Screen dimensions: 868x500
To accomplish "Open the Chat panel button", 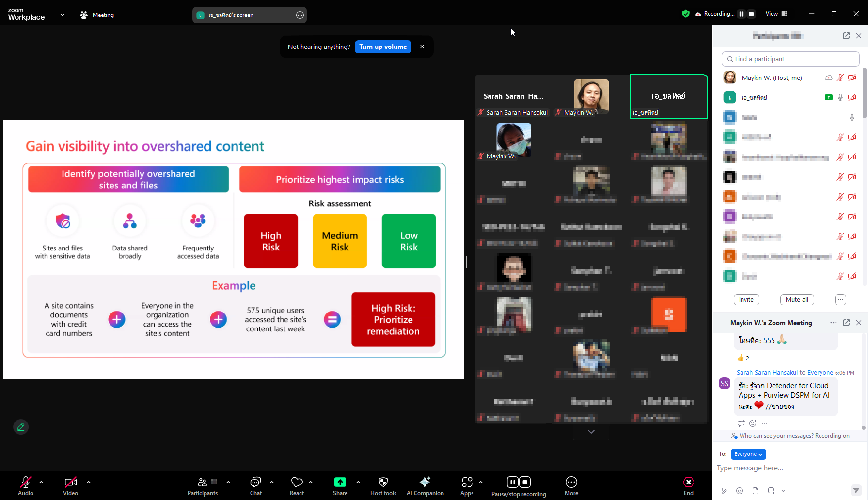I will (x=256, y=485).
